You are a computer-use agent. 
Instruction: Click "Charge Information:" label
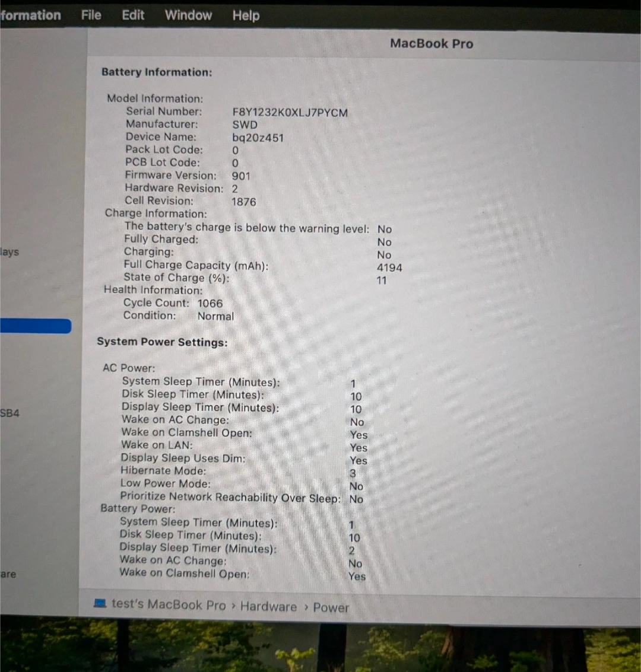click(x=156, y=213)
